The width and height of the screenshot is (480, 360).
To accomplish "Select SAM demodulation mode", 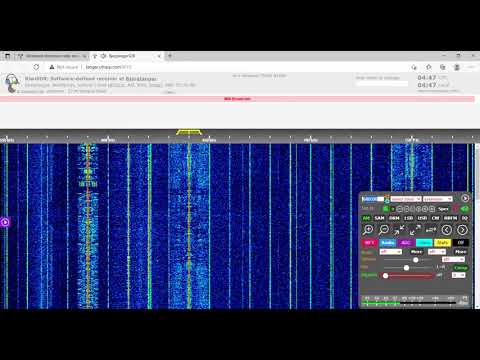I will (379, 218).
